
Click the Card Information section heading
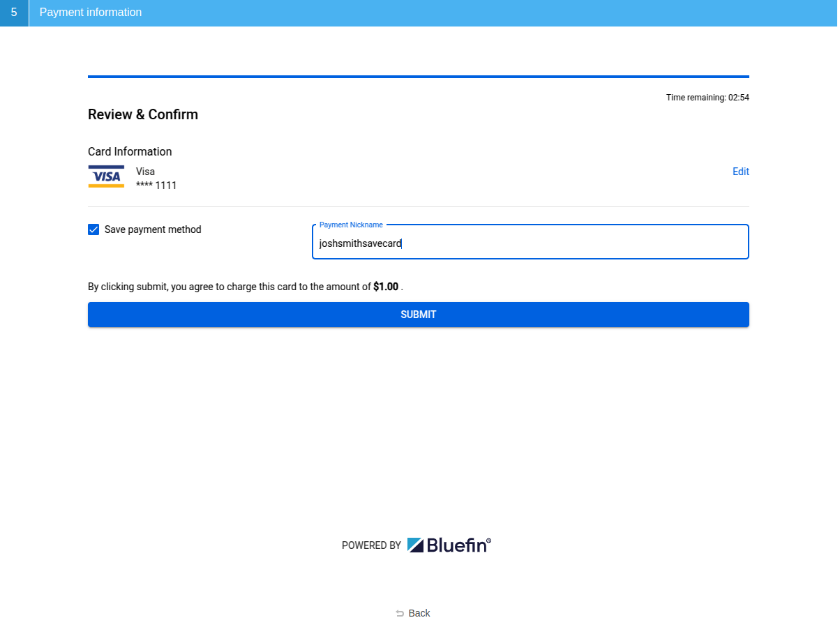[x=130, y=151]
